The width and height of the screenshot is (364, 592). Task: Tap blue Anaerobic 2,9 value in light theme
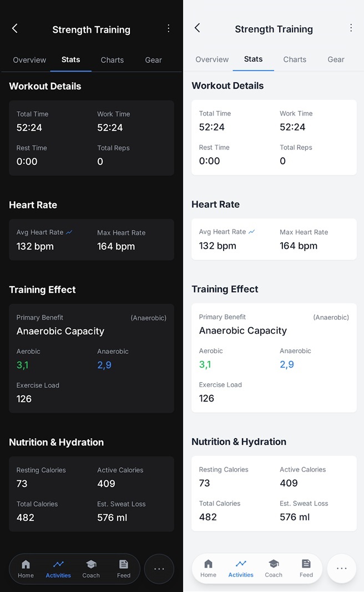[287, 364]
